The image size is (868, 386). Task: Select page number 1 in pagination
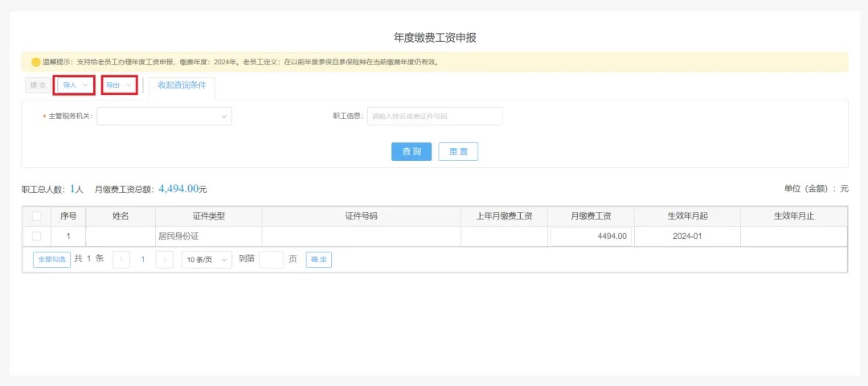143,260
